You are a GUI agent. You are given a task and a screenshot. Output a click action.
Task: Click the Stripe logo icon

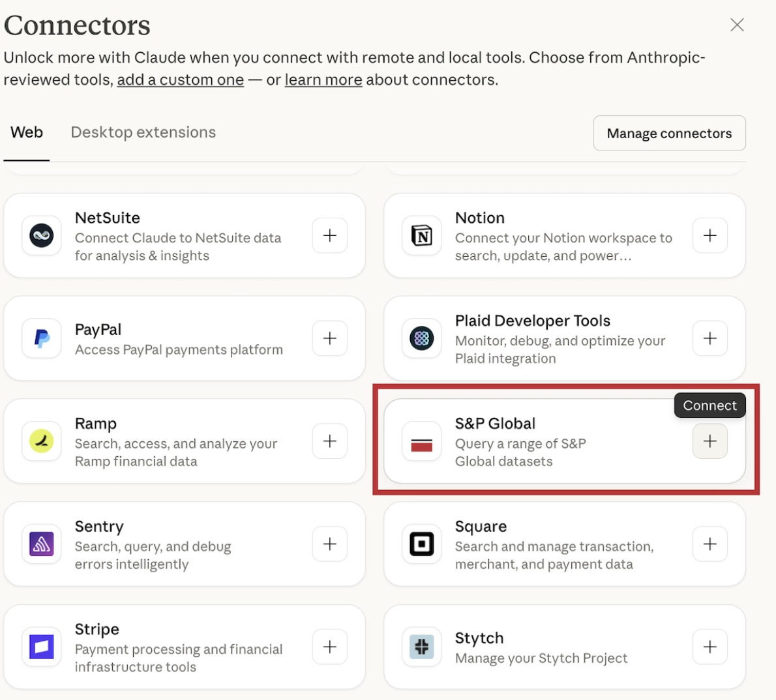[x=42, y=647]
